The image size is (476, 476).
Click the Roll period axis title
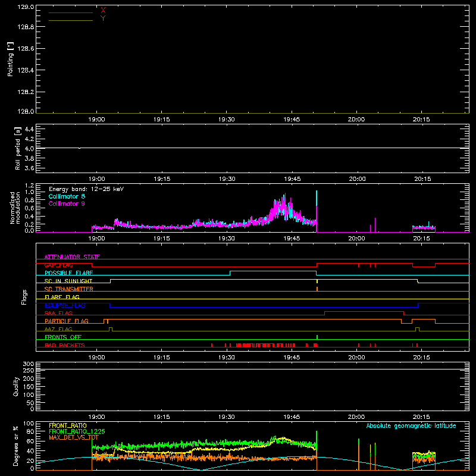pos(17,148)
